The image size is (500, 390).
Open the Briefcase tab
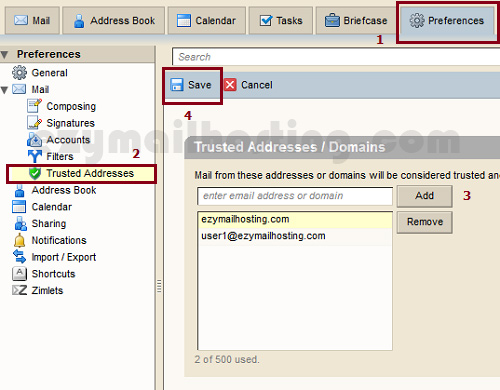356,20
